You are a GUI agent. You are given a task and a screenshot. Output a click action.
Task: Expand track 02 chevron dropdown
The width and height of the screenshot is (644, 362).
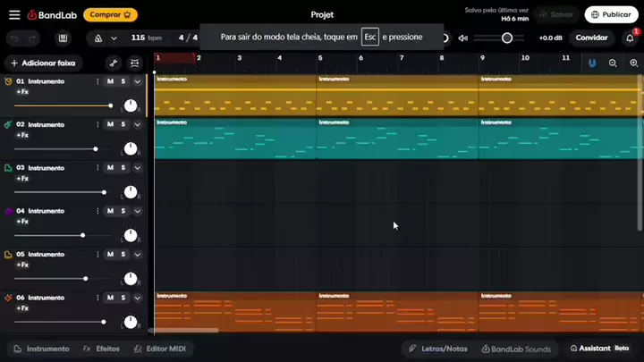coord(137,125)
